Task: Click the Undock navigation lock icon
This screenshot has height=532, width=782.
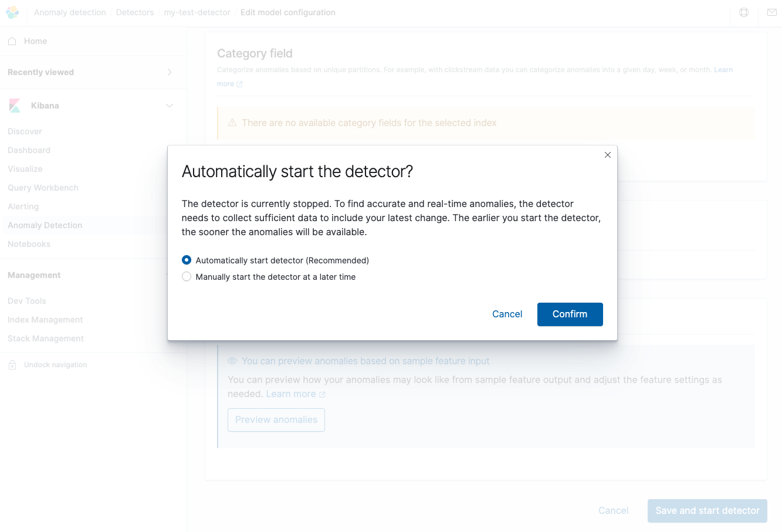Action: point(12,365)
